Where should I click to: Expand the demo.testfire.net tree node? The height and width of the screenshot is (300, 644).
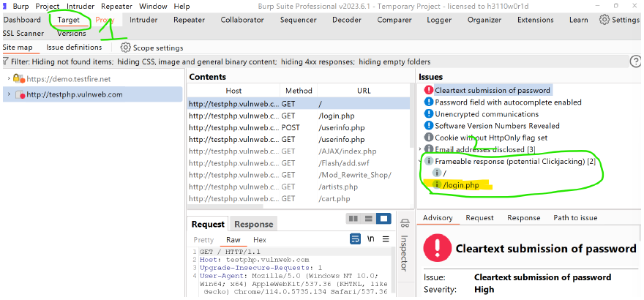pos(9,78)
